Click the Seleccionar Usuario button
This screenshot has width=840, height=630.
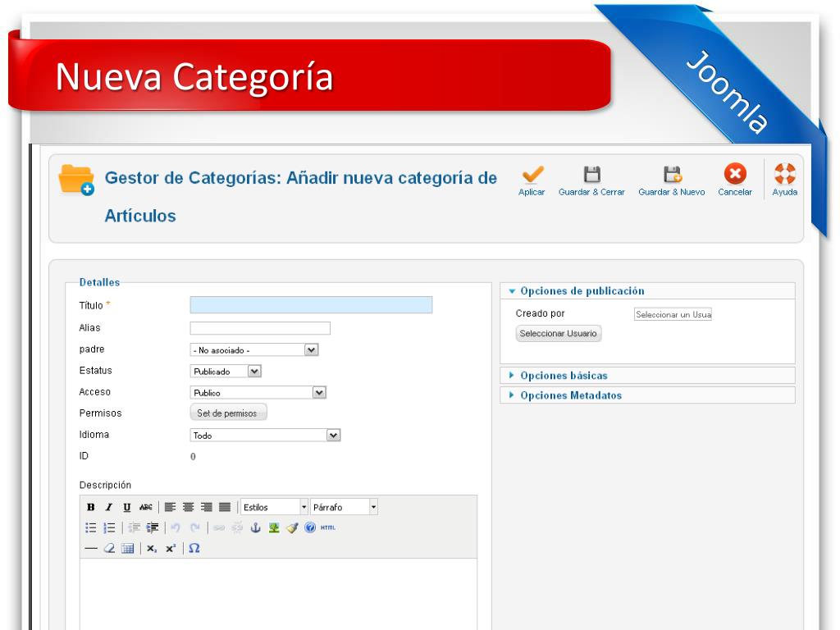point(558,333)
